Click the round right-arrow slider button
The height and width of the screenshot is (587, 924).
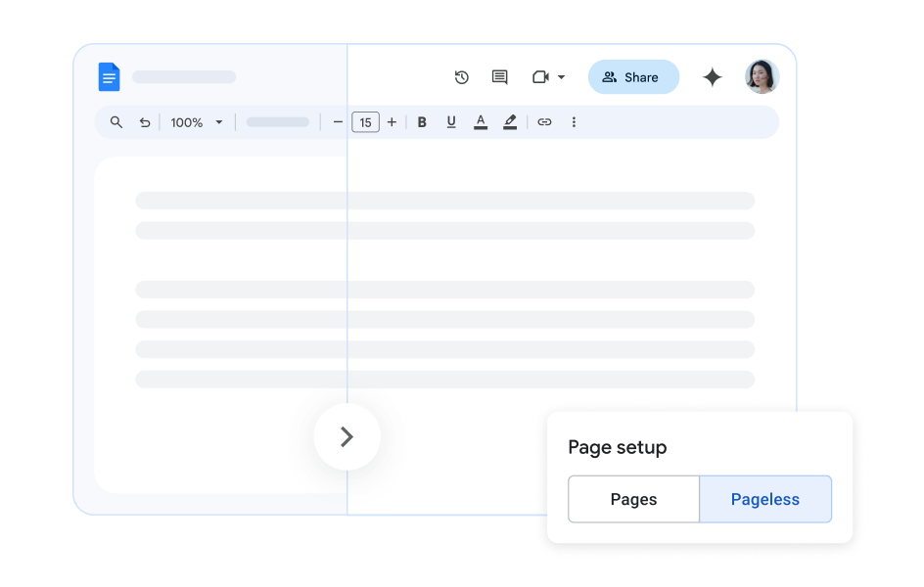(x=347, y=437)
